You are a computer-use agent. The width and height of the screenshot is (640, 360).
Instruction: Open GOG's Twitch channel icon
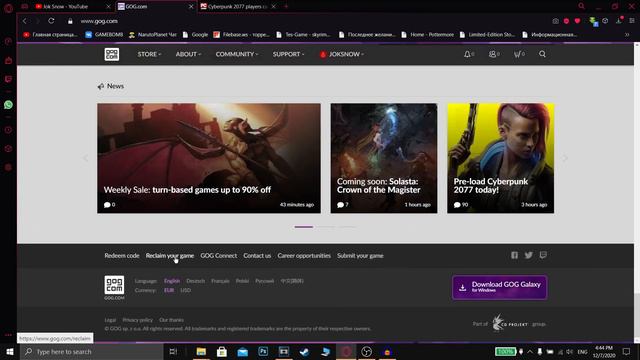543,255
